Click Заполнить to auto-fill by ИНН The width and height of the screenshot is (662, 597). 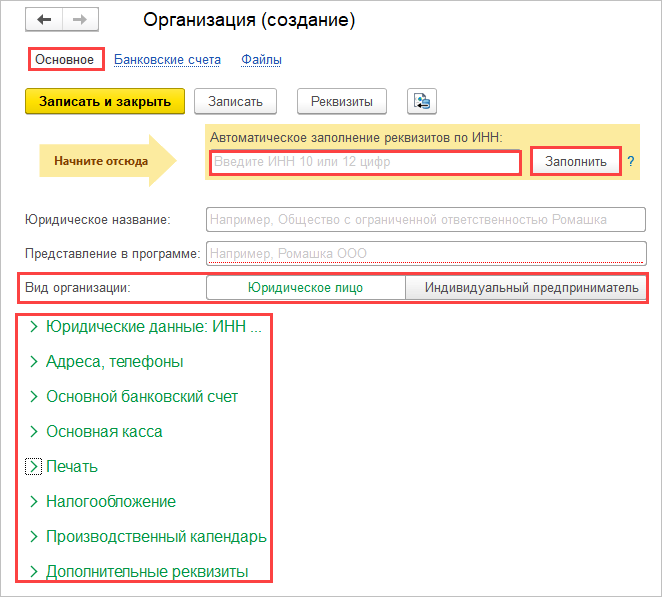pyautogui.click(x=575, y=161)
